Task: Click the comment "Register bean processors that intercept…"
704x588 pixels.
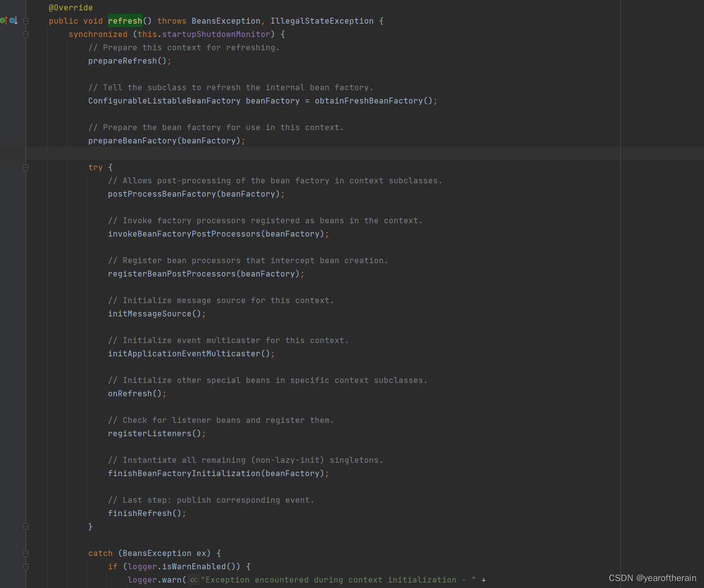Action: [248, 261]
